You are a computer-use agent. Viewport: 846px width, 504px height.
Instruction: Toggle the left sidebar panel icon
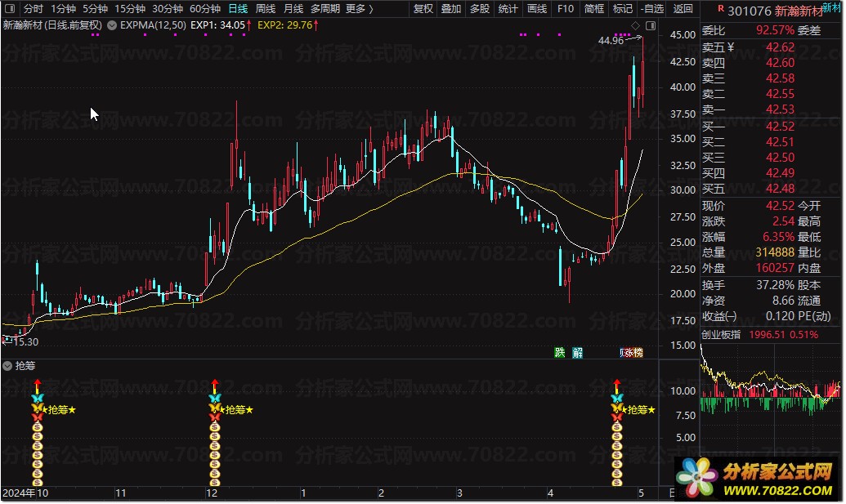(10, 9)
